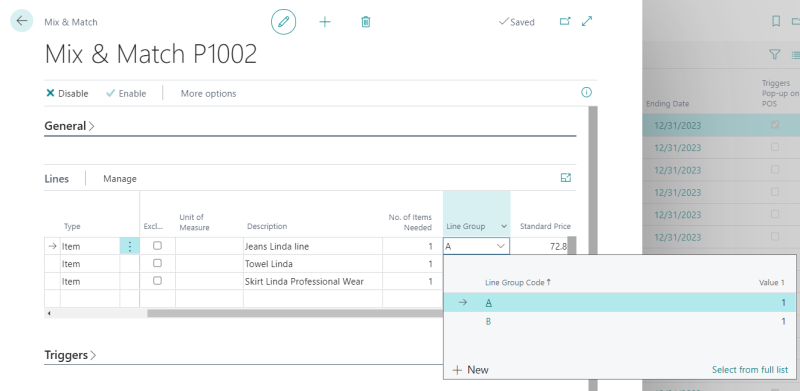The width and height of the screenshot is (800, 391).
Task: Click Item type cell in Skirt Linda row
Action: point(90,281)
